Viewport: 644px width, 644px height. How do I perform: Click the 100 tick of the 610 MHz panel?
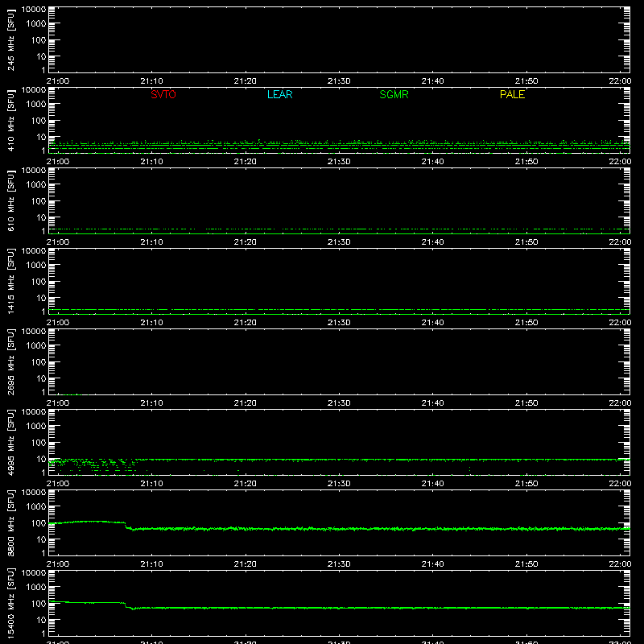pos(39,201)
